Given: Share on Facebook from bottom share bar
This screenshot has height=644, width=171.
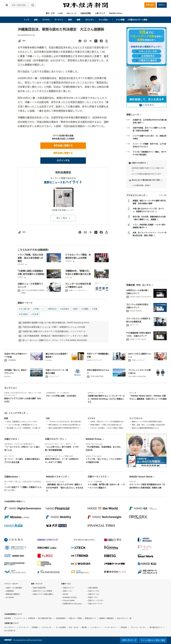Looking at the screenshot, I should click(101, 232).
